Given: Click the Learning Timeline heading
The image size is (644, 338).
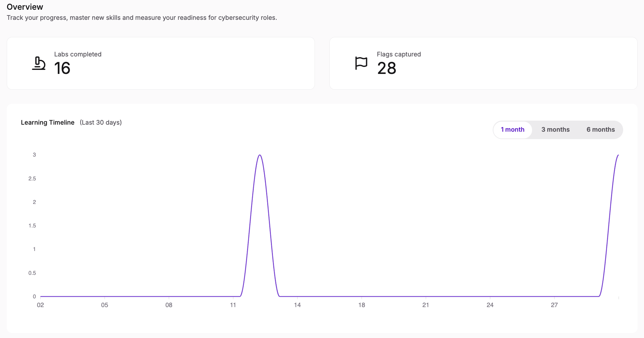Looking at the screenshot, I should 47,123.
